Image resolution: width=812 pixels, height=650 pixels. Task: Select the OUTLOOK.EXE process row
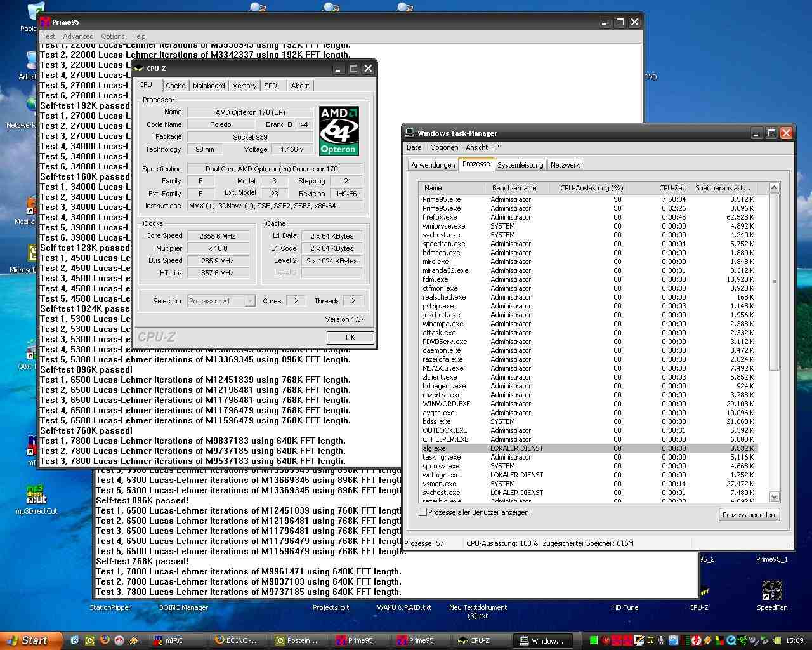[588, 430]
